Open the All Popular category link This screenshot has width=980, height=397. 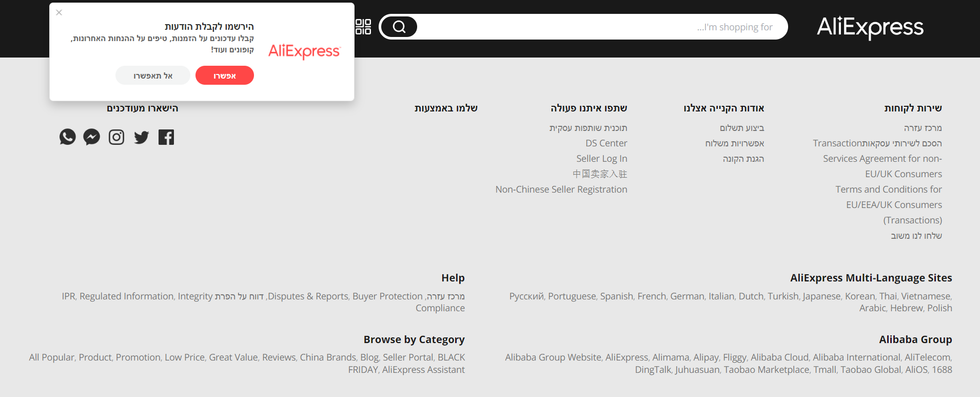(x=51, y=357)
